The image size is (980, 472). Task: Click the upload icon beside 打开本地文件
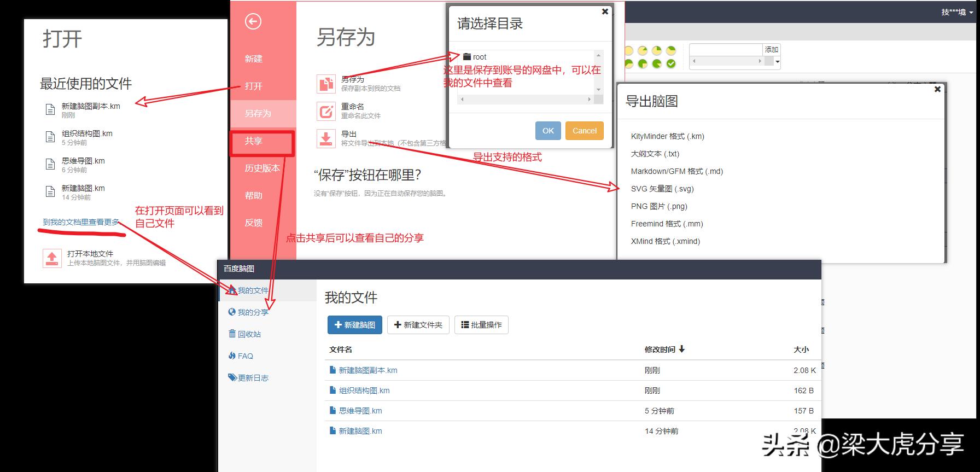[52, 258]
